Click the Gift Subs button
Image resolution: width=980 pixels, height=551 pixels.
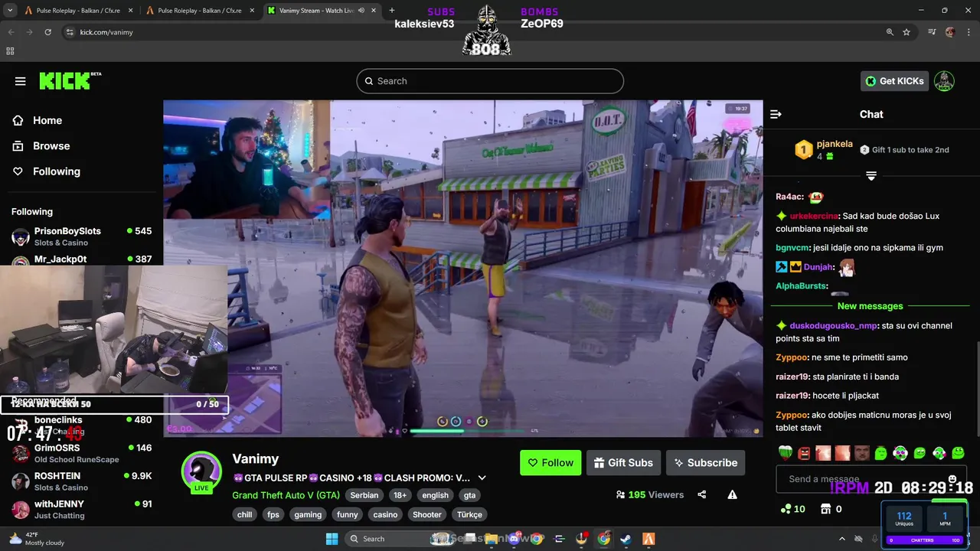623,462
